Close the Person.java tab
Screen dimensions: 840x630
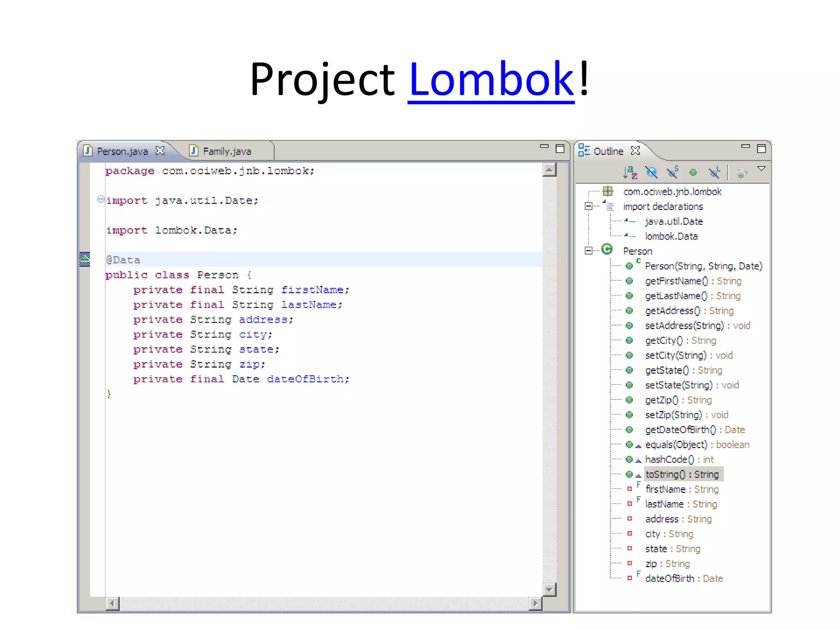[x=160, y=151]
